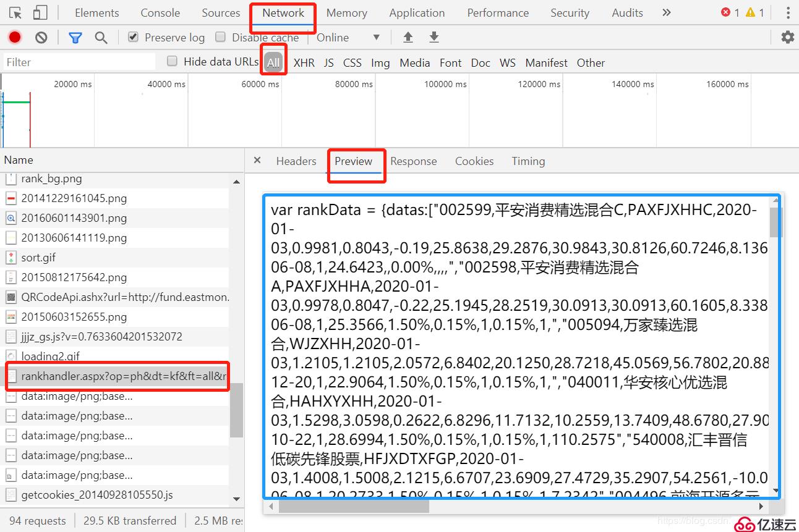The width and height of the screenshot is (799, 532).
Task: Stop recording network log with red button
Action: pos(15,38)
